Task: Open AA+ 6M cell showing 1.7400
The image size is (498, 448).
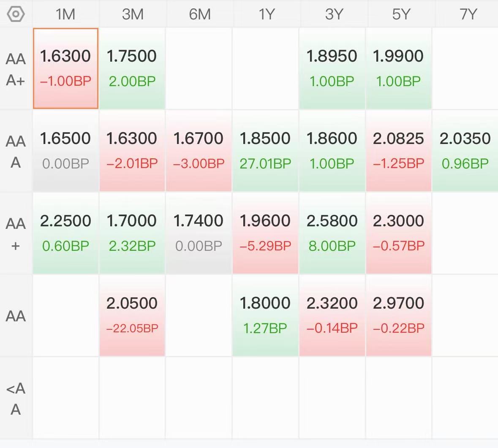Action: (199, 233)
